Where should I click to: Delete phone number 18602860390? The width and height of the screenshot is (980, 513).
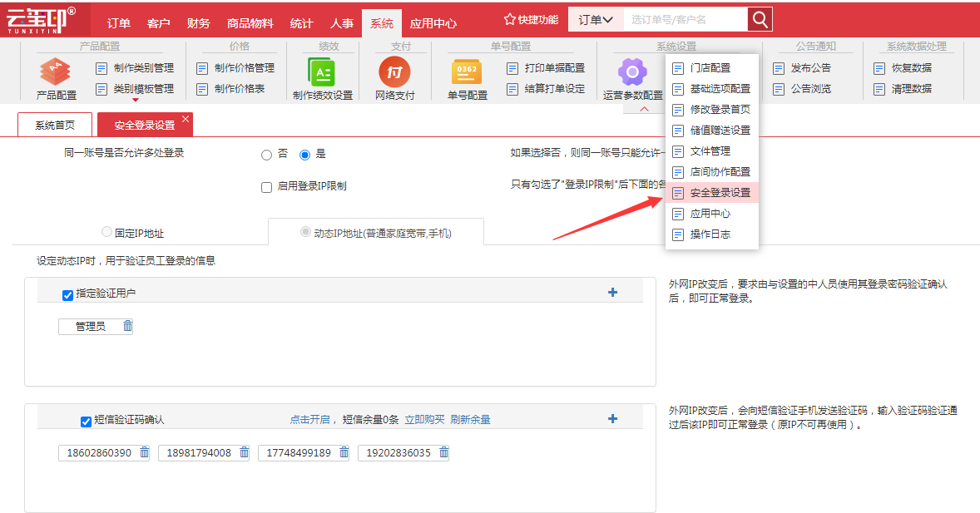(145, 452)
